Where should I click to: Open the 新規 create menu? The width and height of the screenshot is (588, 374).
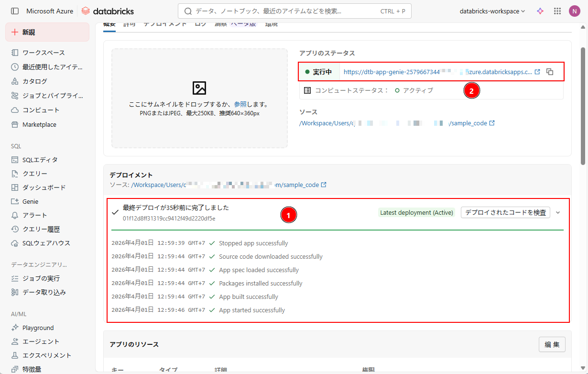pyautogui.click(x=47, y=32)
